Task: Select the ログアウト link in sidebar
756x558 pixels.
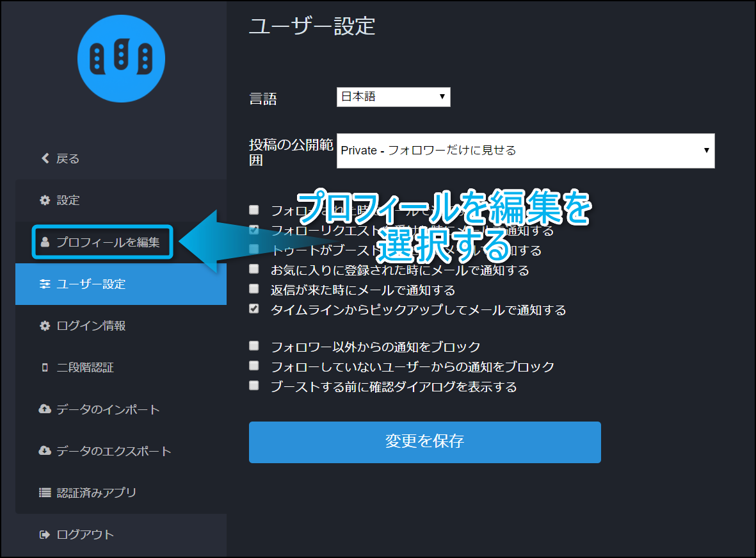Action: (84, 534)
